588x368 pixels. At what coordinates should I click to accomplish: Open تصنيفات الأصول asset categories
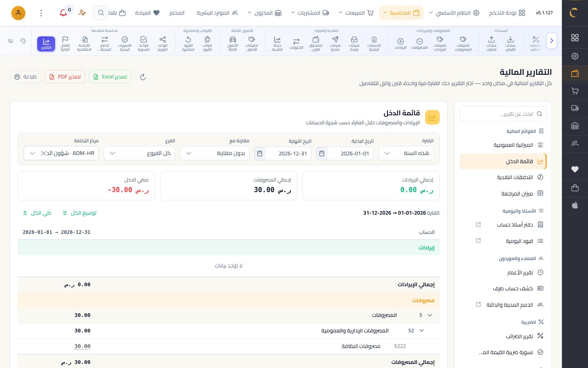[252, 44]
